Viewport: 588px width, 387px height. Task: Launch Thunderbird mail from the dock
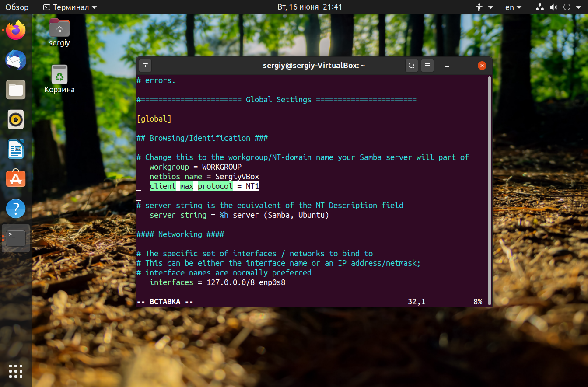coord(16,60)
